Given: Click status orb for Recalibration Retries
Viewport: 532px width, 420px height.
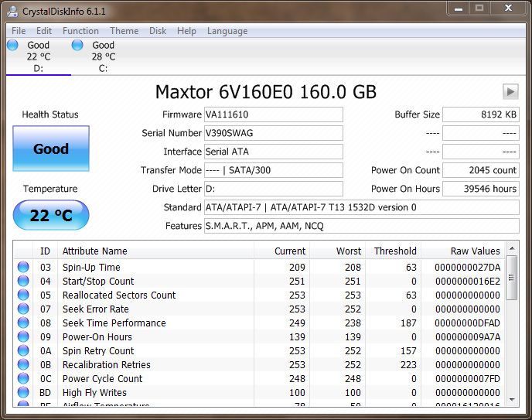Looking at the screenshot, I should tap(23, 364).
